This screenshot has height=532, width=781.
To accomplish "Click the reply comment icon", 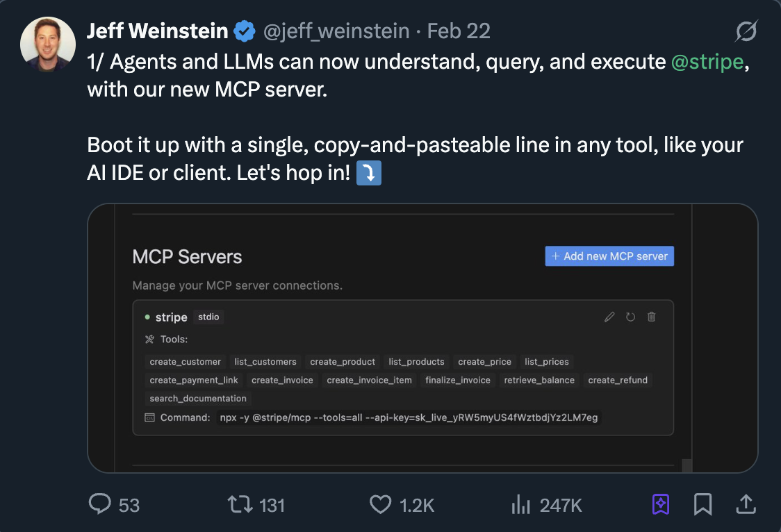I will click(100, 504).
